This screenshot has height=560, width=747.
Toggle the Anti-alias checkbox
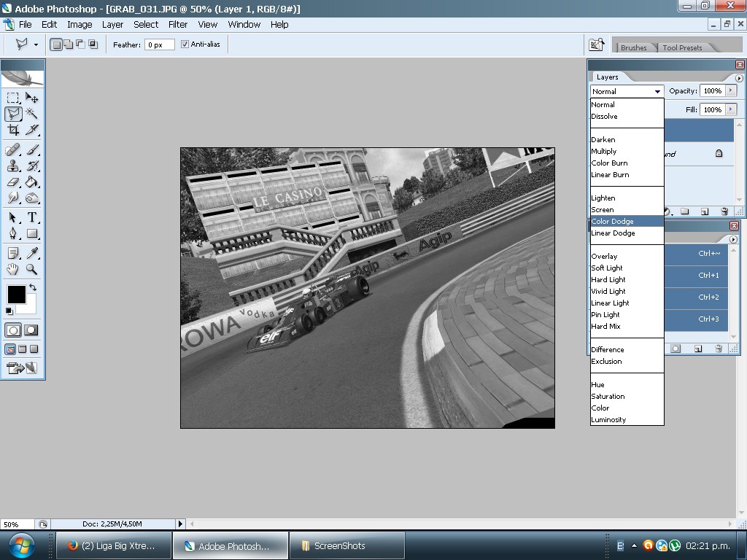click(x=185, y=44)
